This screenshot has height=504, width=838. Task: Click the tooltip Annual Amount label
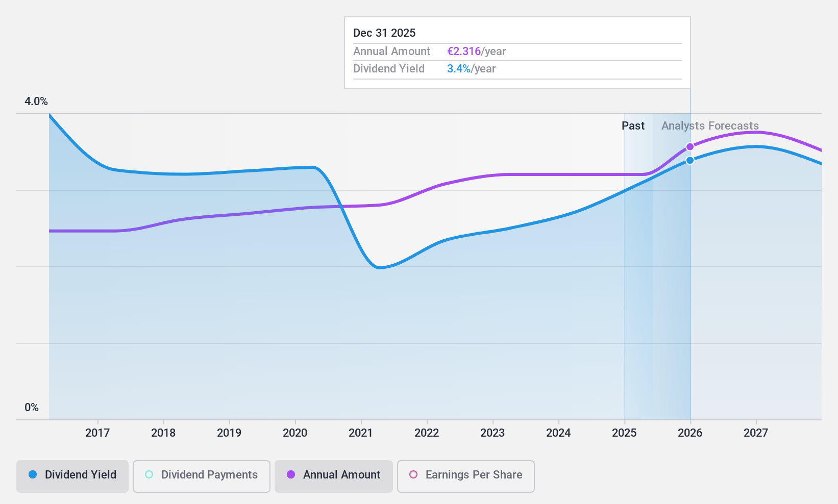[x=392, y=52]
